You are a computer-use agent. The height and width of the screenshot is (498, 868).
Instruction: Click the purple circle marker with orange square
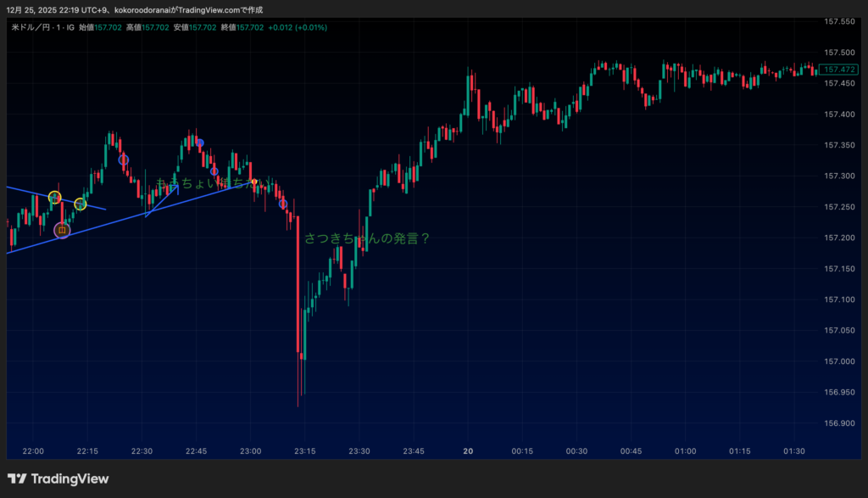click(x=62, y=230)
